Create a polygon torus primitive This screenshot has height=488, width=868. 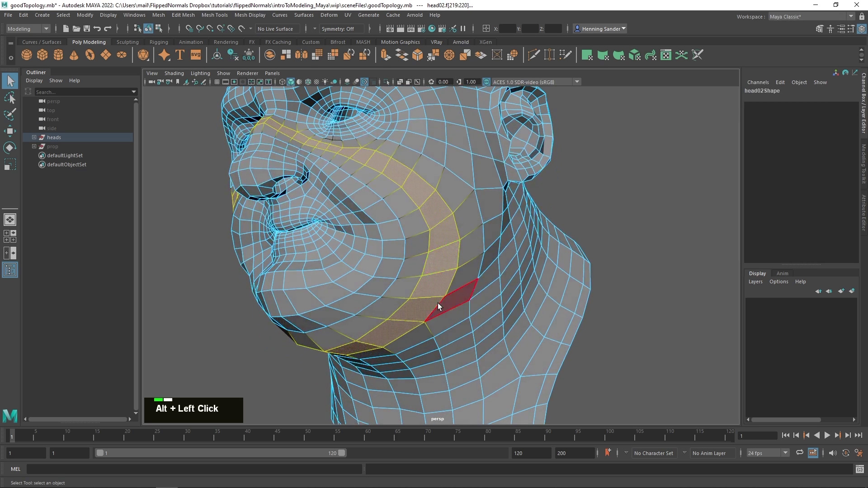(90, 55)
